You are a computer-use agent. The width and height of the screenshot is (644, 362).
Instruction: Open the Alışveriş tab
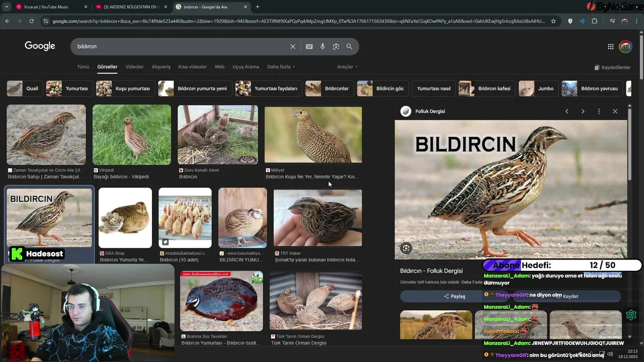coord(161,67)
